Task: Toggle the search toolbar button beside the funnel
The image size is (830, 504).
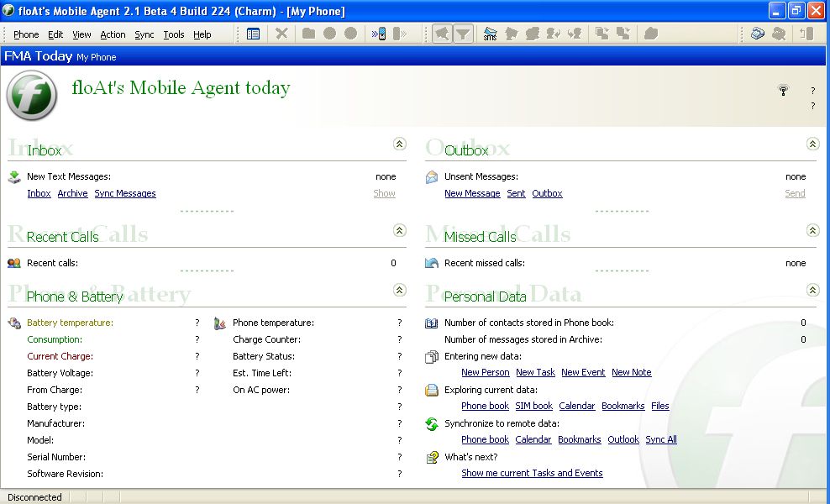Action: (x=442, y=34)
